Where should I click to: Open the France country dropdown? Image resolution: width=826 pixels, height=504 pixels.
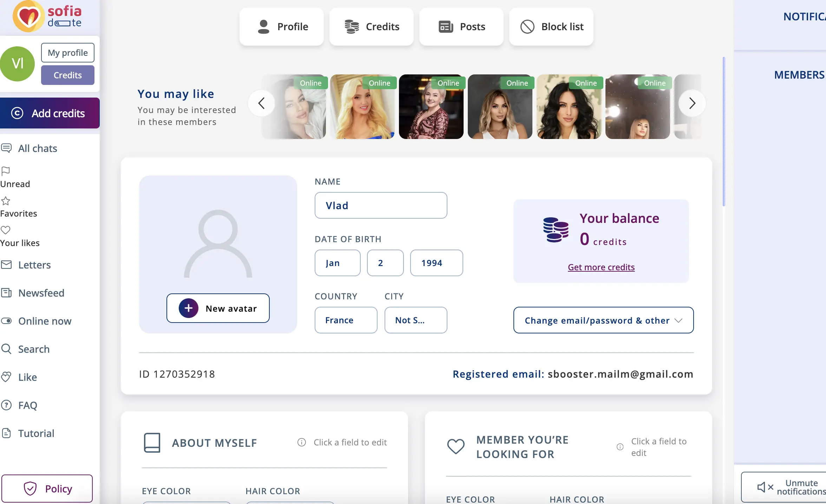[x=346, y=320]
